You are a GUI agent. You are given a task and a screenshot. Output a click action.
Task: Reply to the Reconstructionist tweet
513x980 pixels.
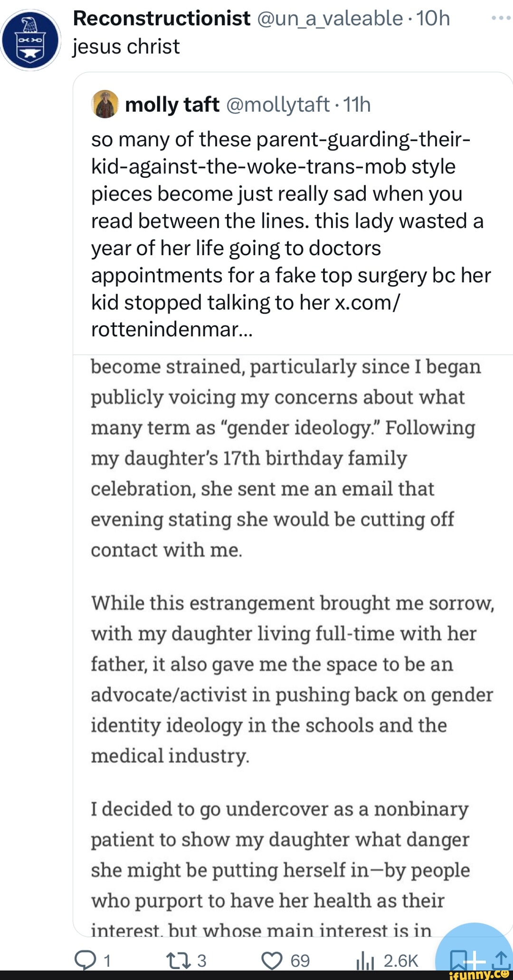click(85, 960)
